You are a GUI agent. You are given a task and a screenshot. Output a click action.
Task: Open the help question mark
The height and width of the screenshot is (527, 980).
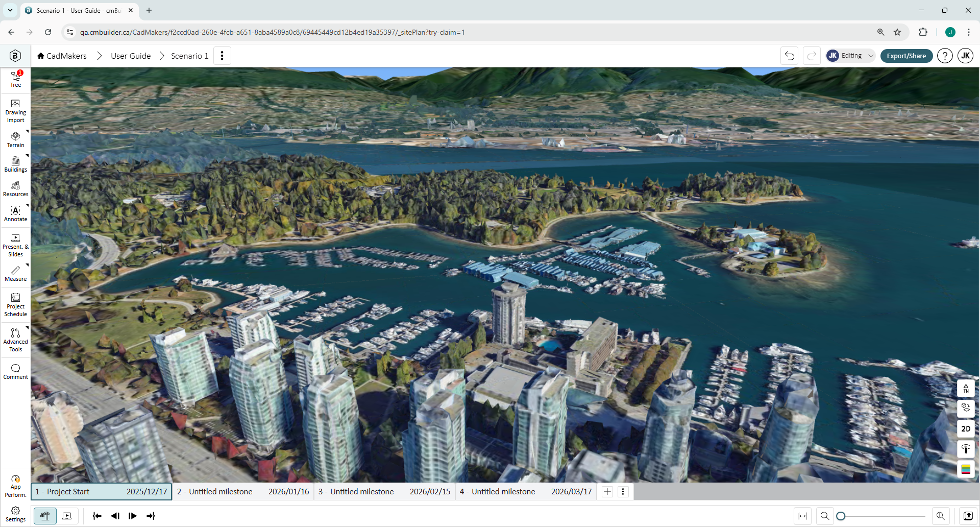click(945, 56)
